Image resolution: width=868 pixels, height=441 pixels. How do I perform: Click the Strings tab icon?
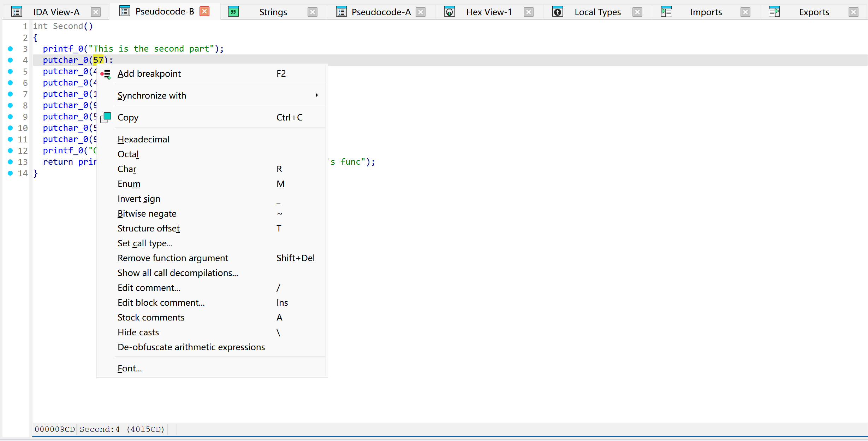coord(233,12)
